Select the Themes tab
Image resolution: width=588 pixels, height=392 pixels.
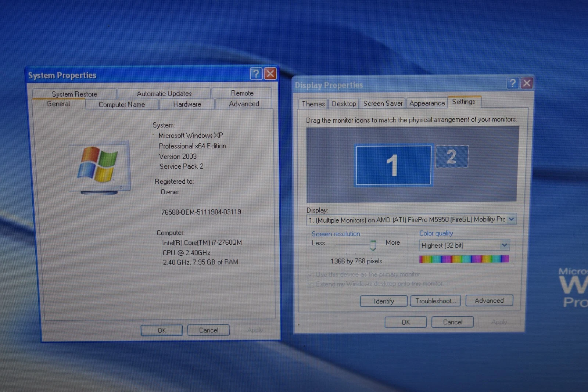coord(313,104)
